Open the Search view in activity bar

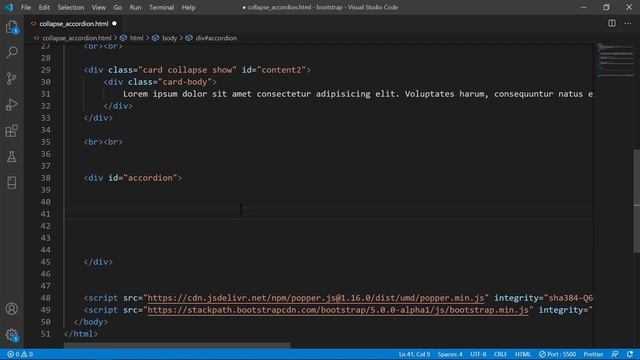11,52
